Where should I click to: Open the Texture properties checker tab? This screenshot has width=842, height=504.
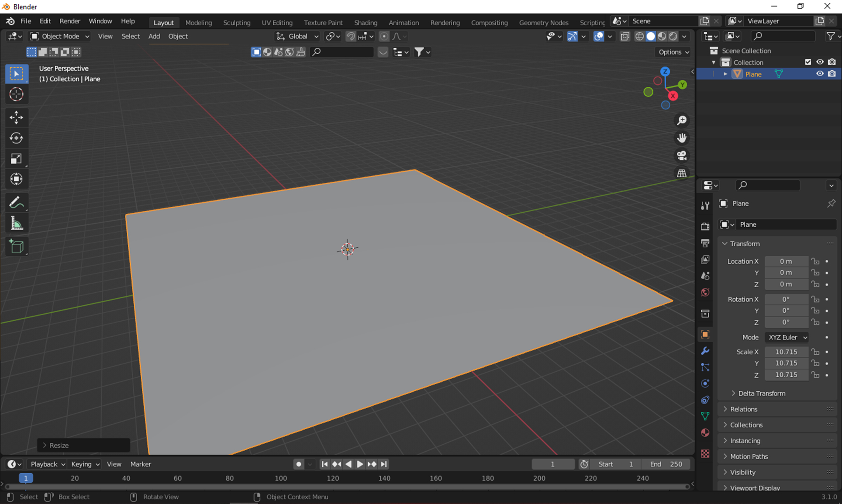pos(705,454)
